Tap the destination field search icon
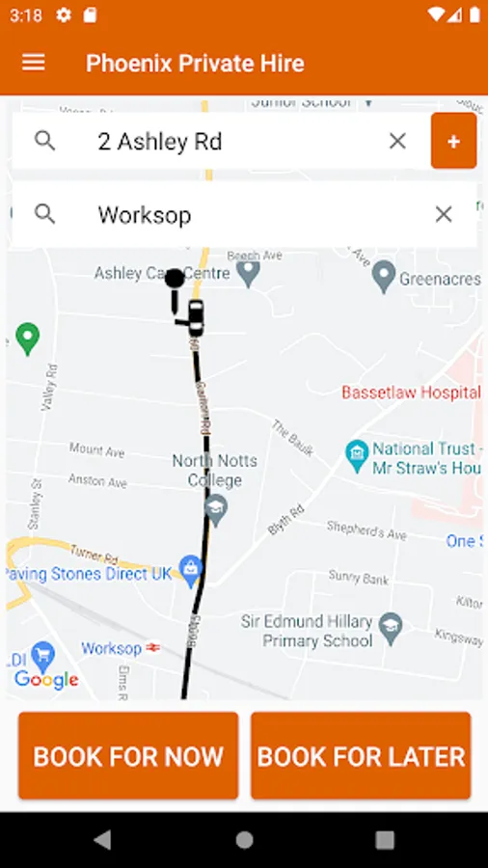 [44, 214]
